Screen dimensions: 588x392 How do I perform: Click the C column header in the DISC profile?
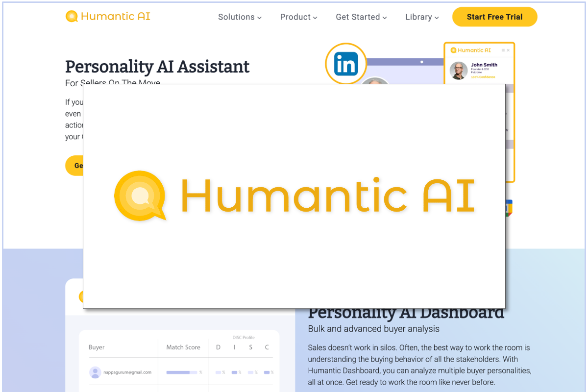click(x=267, y=347)
